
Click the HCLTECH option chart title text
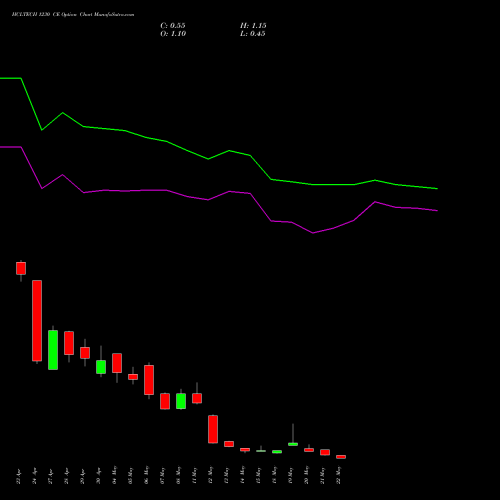[73, 15]
